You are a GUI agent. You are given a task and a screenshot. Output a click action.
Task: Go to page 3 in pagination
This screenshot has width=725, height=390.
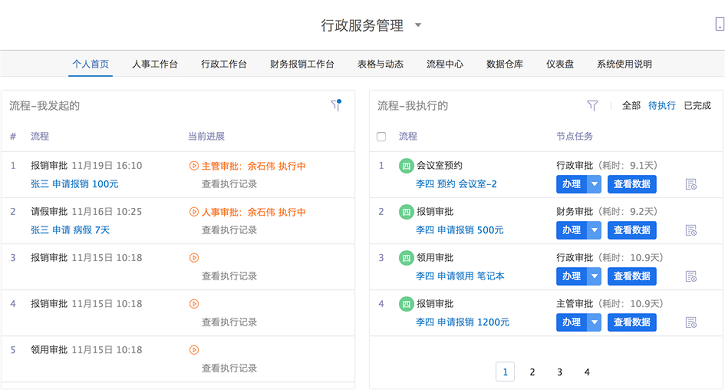[x=559, y=372]
